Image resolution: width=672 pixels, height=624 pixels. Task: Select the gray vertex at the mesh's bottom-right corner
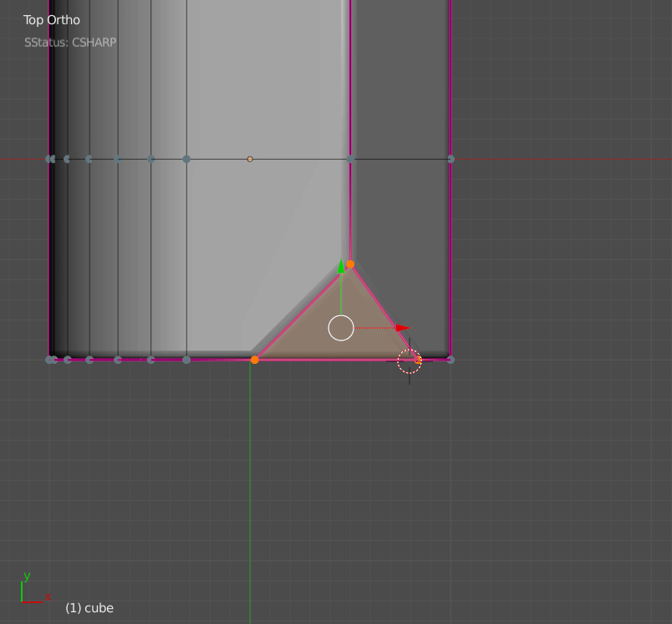coord(451,360)
